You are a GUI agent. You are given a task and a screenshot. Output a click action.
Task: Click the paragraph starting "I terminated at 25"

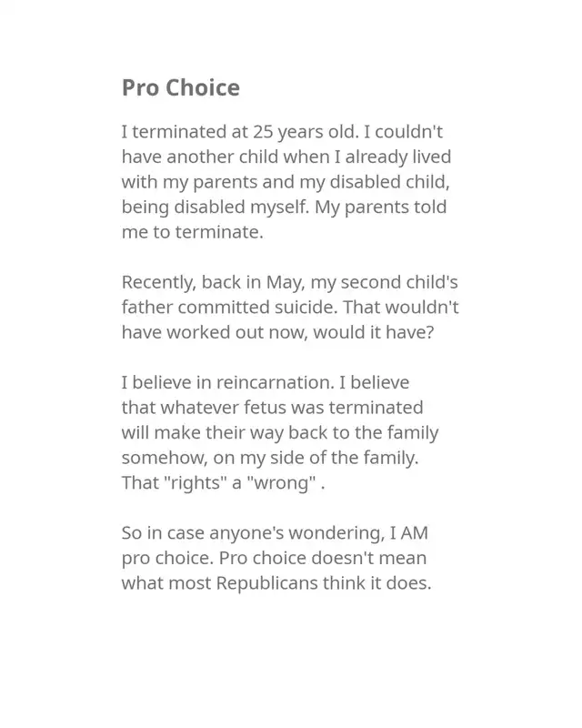(x=286, y=181)
